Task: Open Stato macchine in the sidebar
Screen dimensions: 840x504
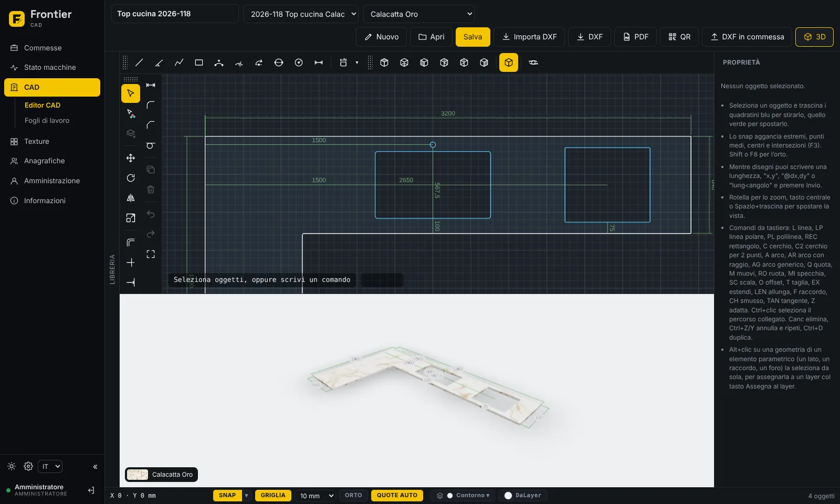Action: click(52, 67)
